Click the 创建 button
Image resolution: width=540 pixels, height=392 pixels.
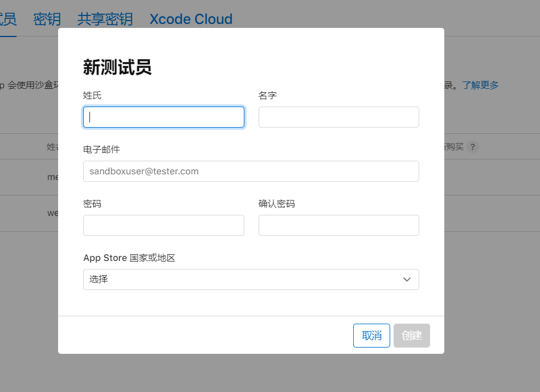pos(411,336)
